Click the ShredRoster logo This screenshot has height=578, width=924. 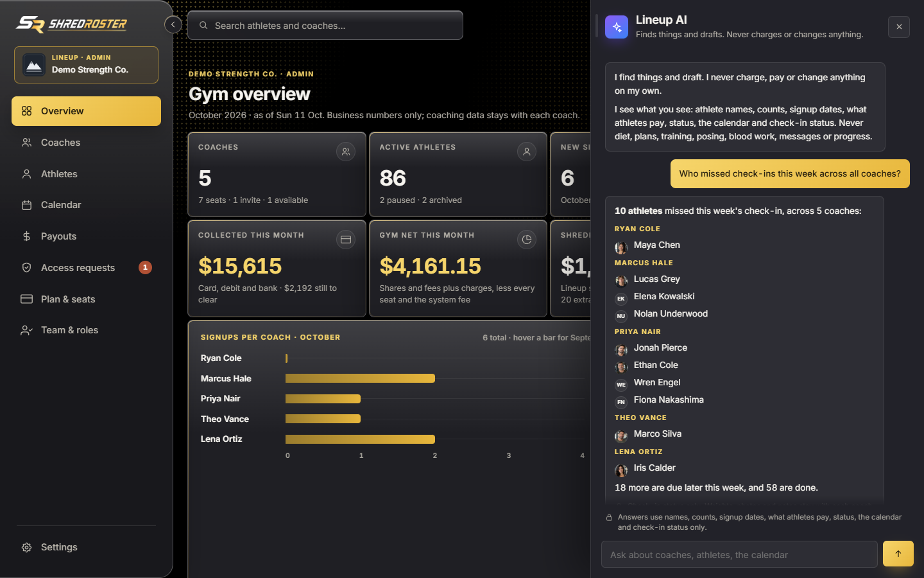(x=71, y=24)
